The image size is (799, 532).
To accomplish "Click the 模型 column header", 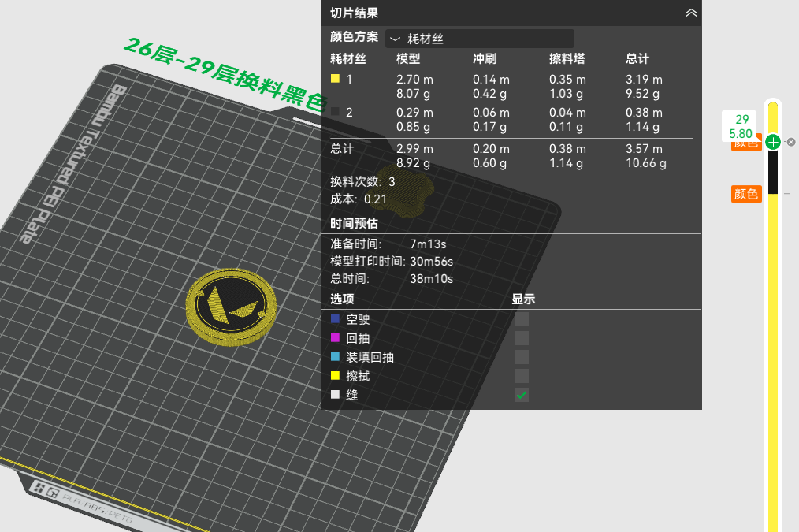I will (408, 58).
